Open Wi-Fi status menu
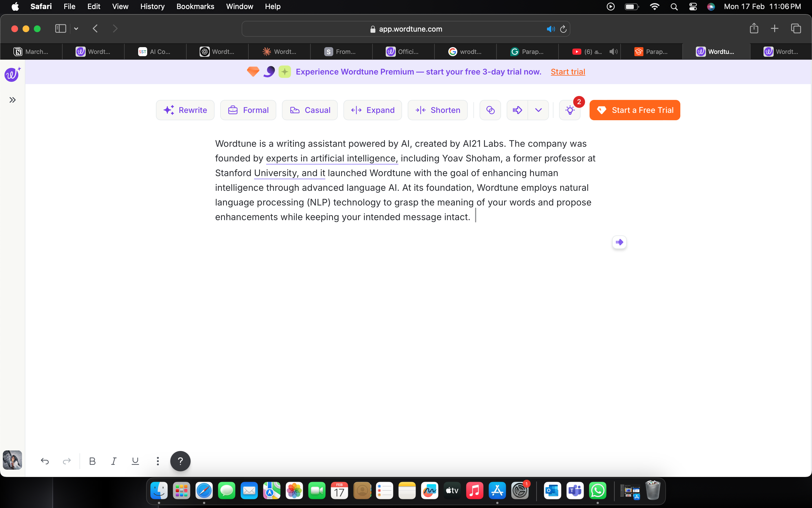Viewport: 812px width, 508px height. pos(654,6)
